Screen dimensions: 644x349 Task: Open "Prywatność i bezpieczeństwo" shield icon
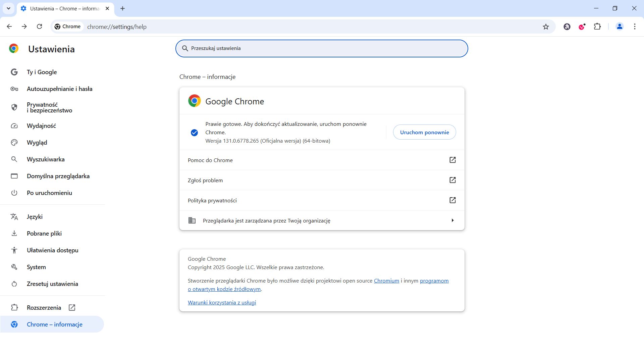[x=14, y=107]
